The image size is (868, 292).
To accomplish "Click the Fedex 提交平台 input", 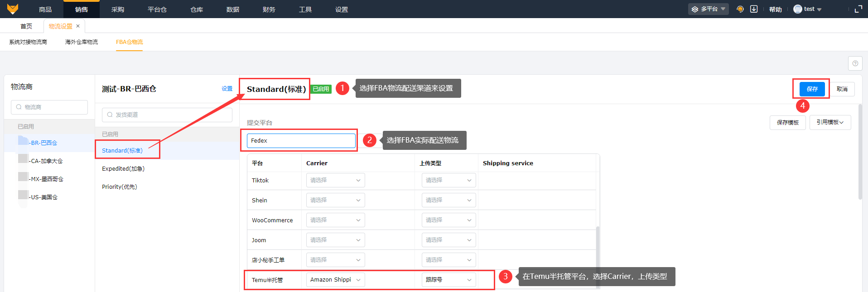I will (301, 141).
